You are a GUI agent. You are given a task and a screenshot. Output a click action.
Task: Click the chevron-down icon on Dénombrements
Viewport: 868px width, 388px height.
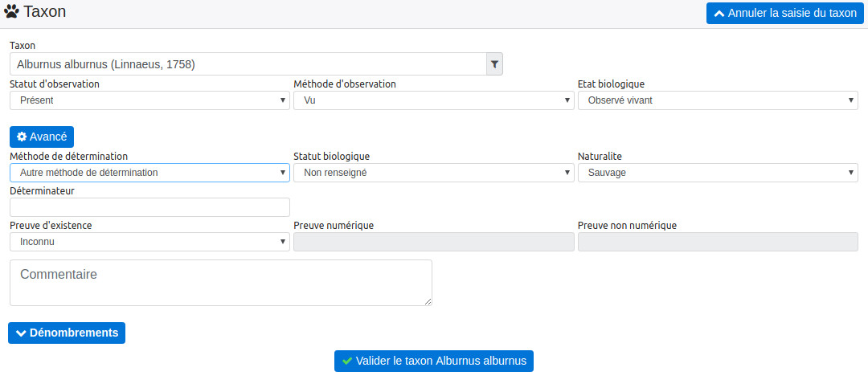click(21, 333)
